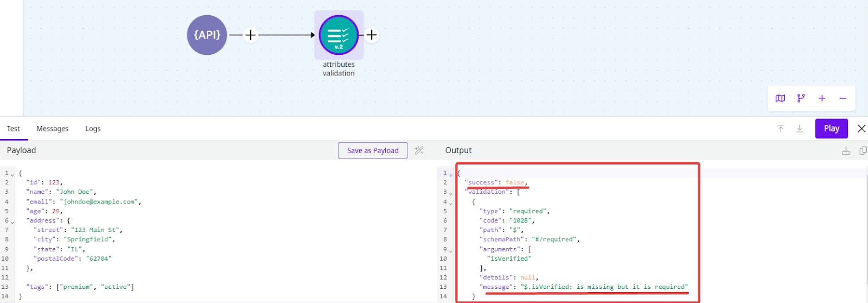Insert a node between API and validation

[250, 35]
